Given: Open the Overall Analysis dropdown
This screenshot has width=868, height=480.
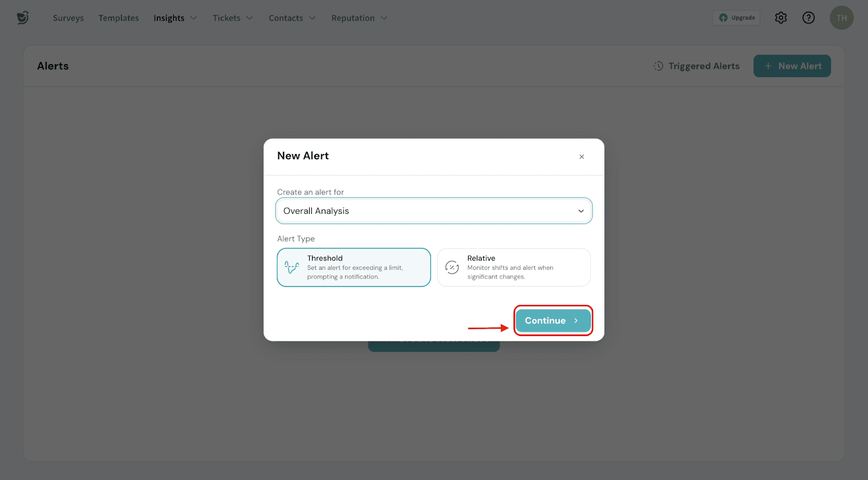Looking at the screenshot, I should pyautogui.click(x=433, y=211).
